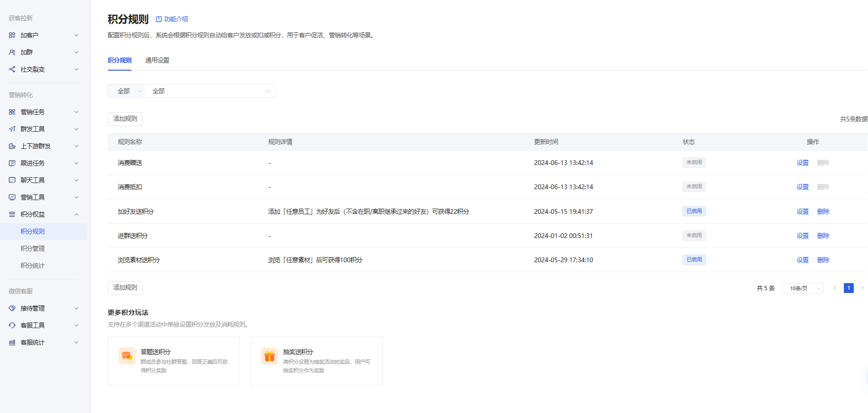Open the 10条/页 page size dropdown
Screen dimensions: 868x413
pos(802,288)
